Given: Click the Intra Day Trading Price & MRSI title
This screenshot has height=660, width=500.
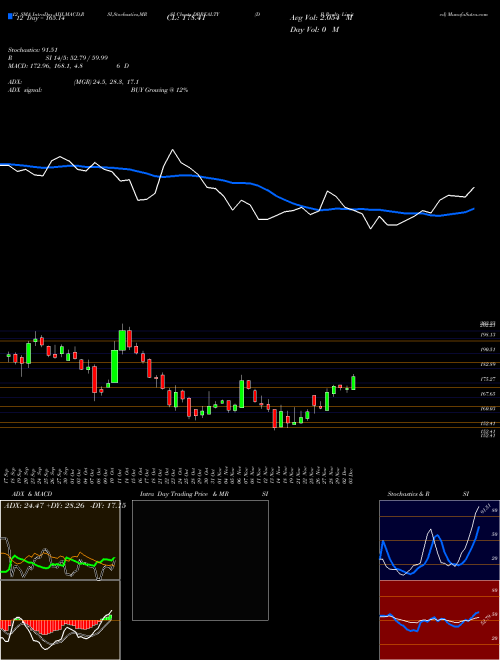Looking at the screenshot, I should click(204, 494).
